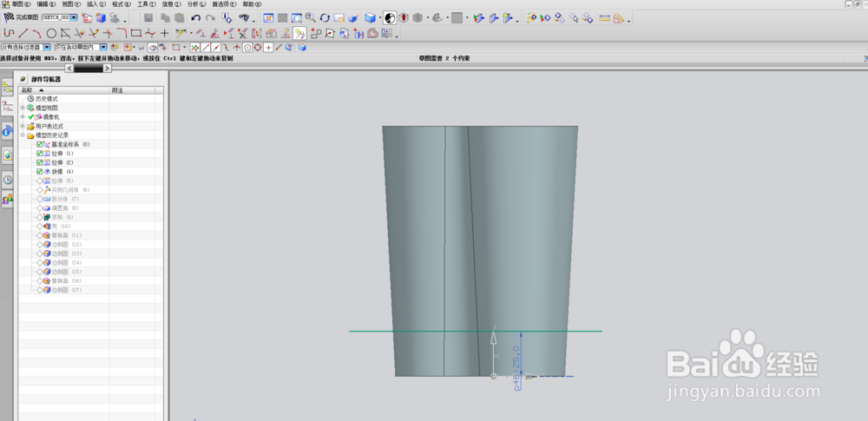
Task: Open the 帮助 menu
Action: tap(252, 3)
